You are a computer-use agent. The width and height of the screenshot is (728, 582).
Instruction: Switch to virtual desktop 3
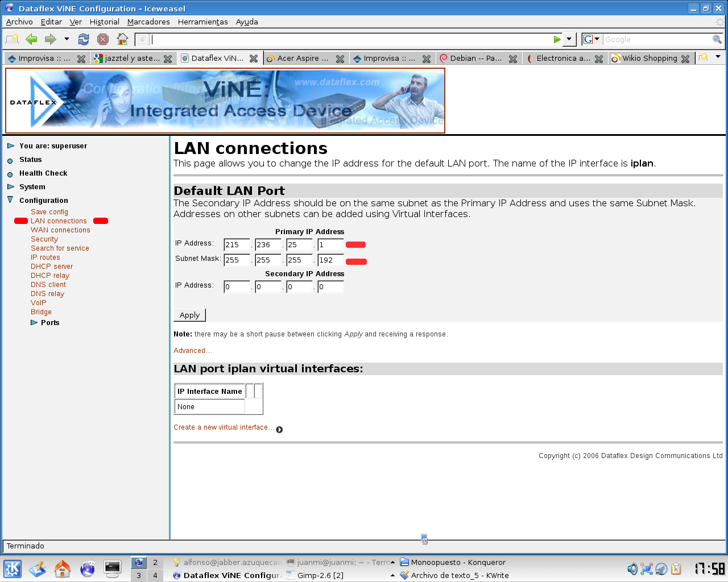[139, 575]
